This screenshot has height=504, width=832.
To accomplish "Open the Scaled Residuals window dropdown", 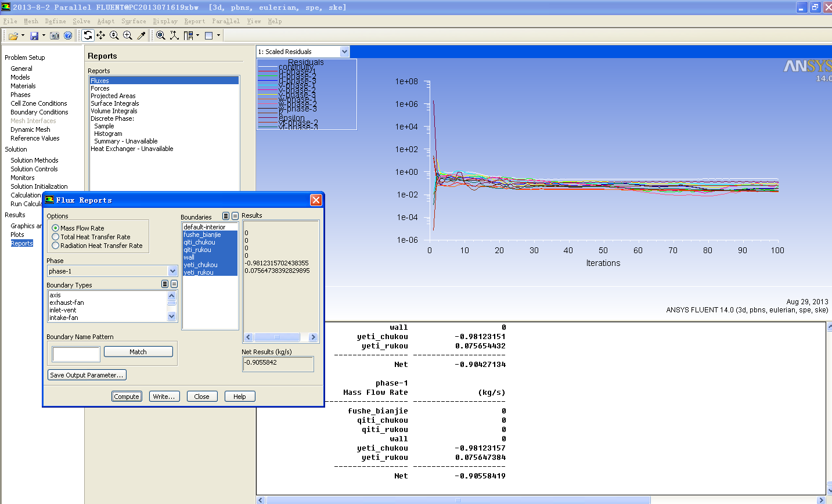I will tap(344, 52).
